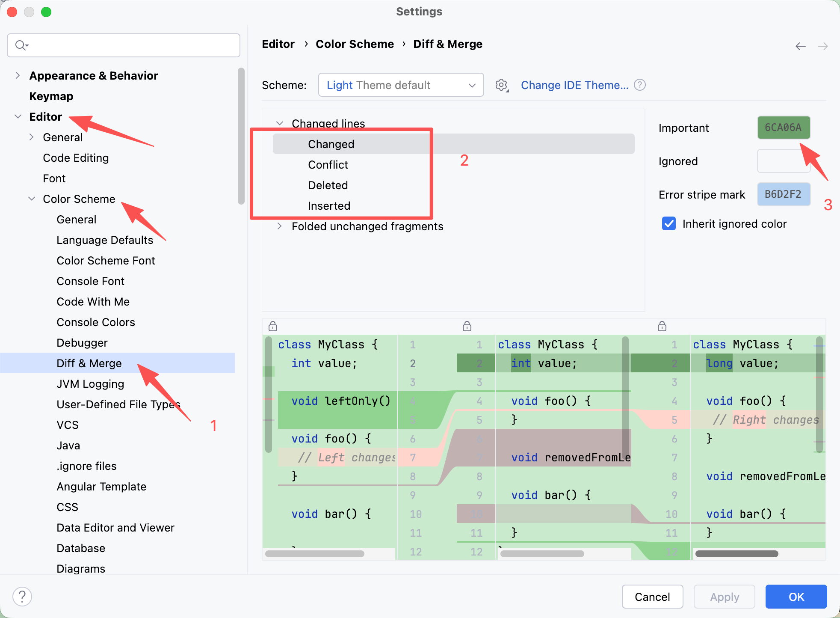Screen dimensions: 840x618
Task: Click the forward navigation arrow
Action: pyautogui.click(x=822, y=46)
